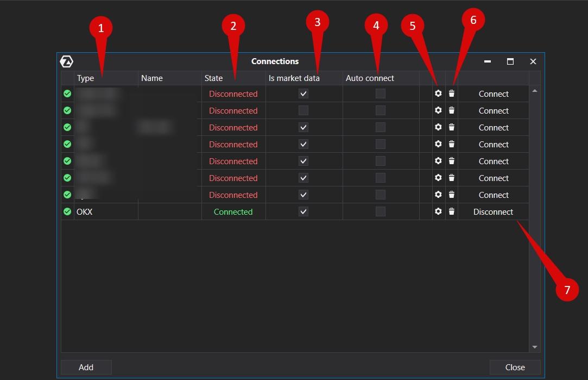Image resolution: width=588 pixels, height=380 pixels.
Task: Open settings gear in the fourth connection row
Action: click(438, 144)
